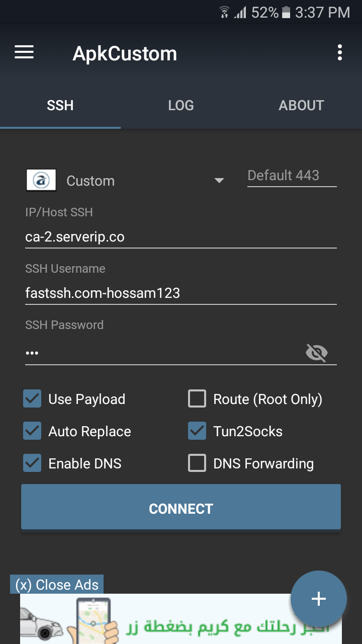Show the SSH password with eye icon

317,353
